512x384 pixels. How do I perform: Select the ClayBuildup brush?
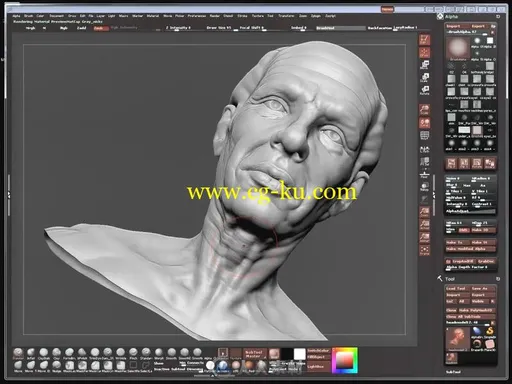pos(44,353)
